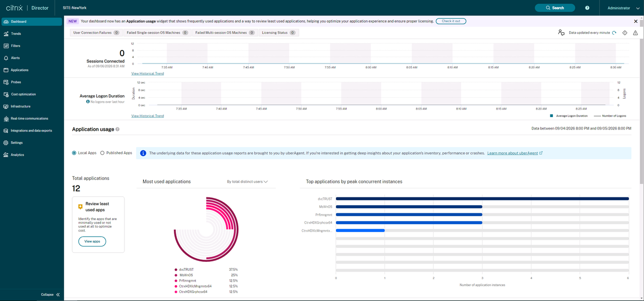
Task: Expand the By total distinct users dropdown
Action: (x=247, y=181)
